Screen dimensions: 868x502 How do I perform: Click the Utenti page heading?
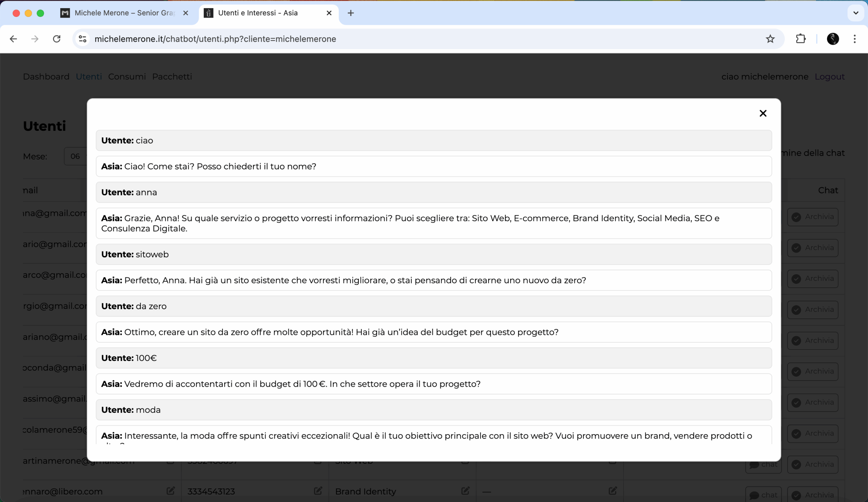[44, 126]
